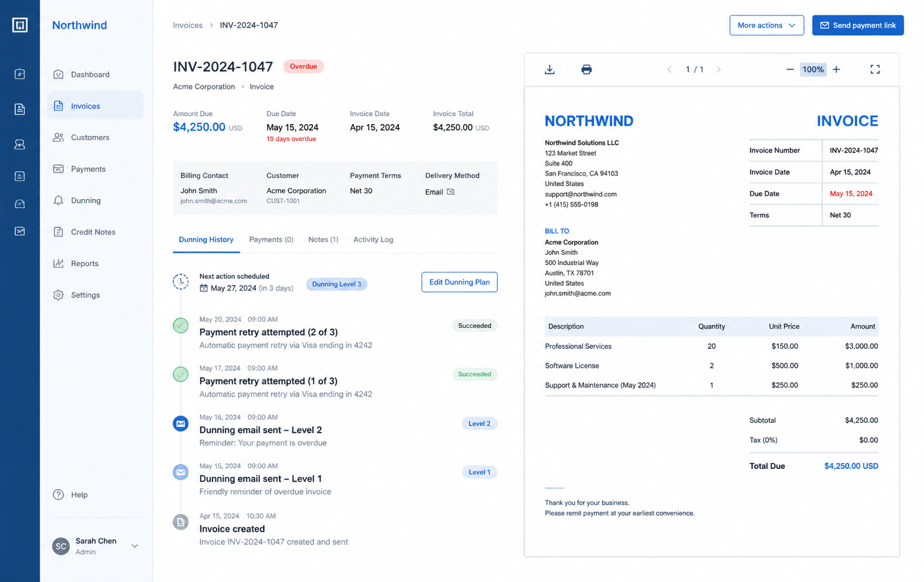
Task: Go to previous invoice page arrow
Action: click(669, 69)
